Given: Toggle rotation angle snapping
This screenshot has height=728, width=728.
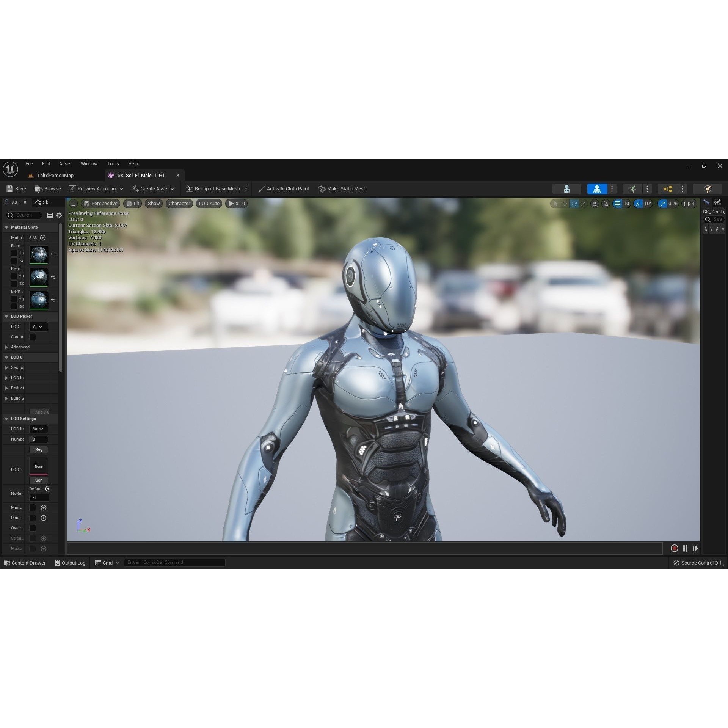Looking at the screenshot, I should [x=639, y=204].
